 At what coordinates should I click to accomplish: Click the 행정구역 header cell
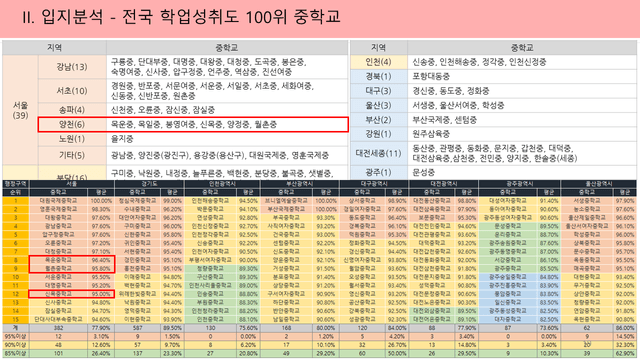[x=16, y=184]
